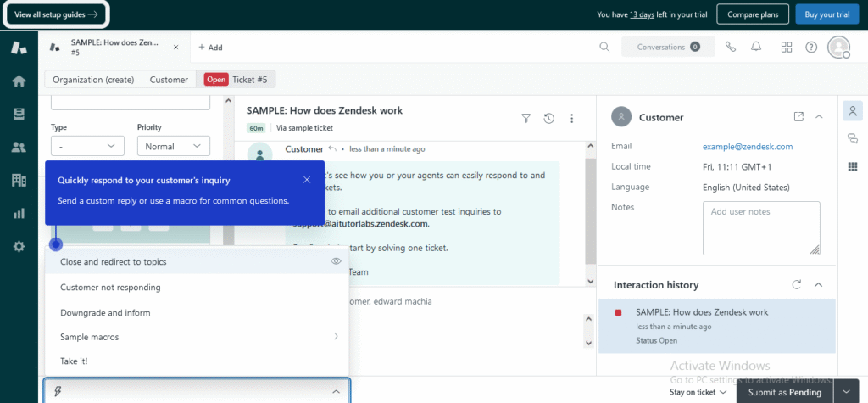The width and height of the screenshot is (868, 403).
Task: Select Close and redirect to topics macro
Action: tap(197, 261)
